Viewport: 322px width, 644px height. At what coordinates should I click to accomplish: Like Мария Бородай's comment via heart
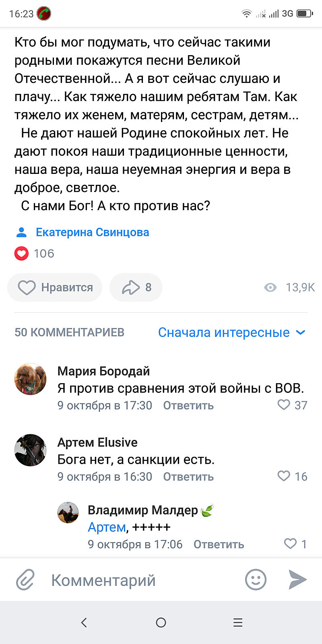pyautogui.click(x=284, y=405)
